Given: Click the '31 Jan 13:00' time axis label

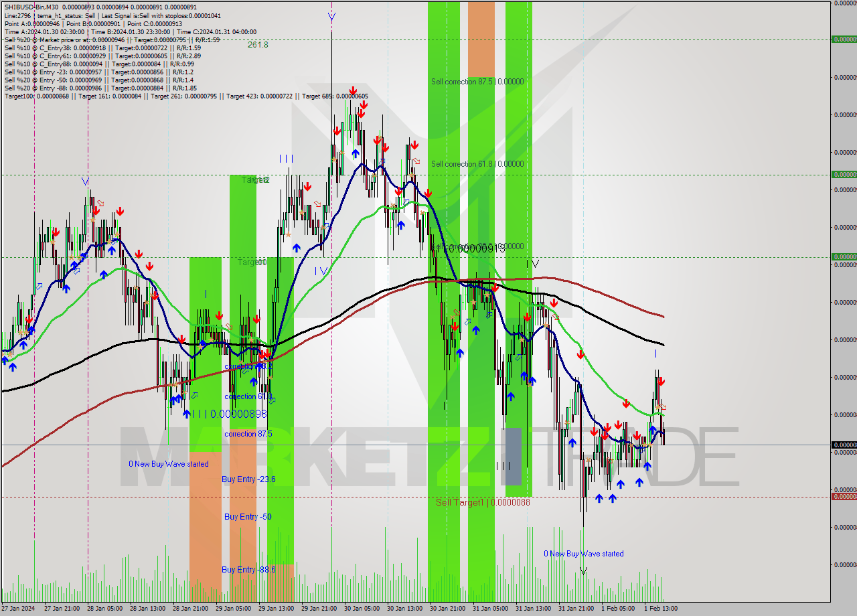Looking at the screenshot, I should point(533,609).
